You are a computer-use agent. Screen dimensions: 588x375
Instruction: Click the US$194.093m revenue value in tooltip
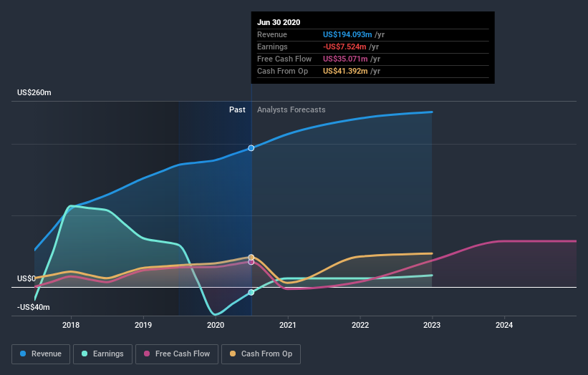pos(347,34)
